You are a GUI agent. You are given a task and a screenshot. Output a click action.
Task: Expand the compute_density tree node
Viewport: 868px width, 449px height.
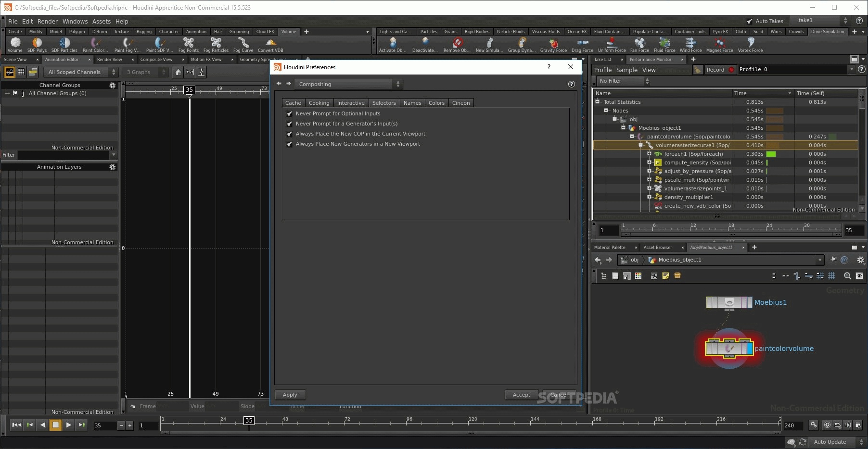point(649,162)
